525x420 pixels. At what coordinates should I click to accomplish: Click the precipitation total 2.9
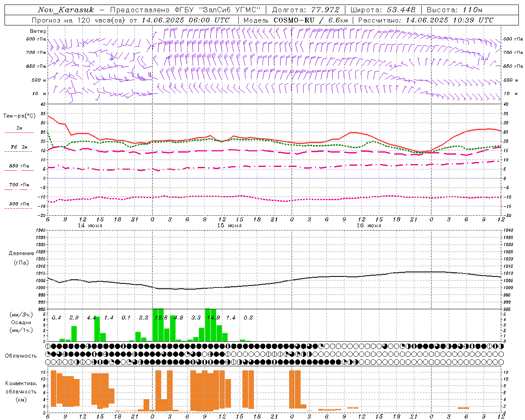74,318
